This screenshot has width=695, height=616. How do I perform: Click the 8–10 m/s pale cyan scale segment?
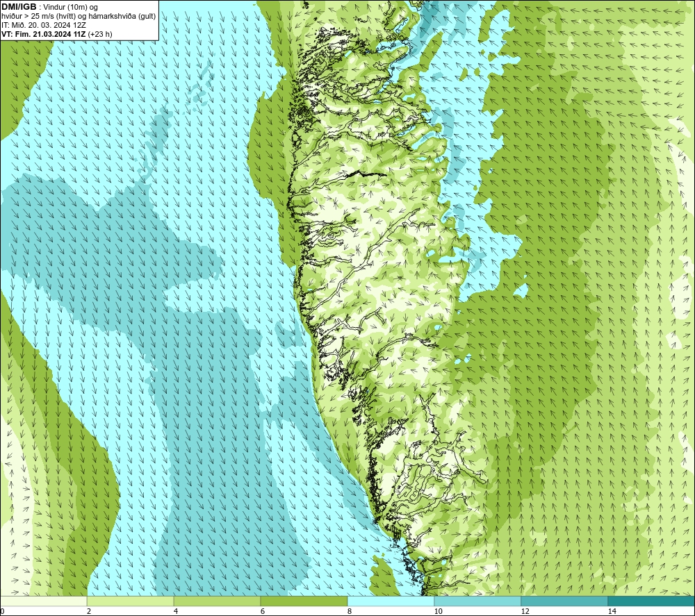(391, 601)
